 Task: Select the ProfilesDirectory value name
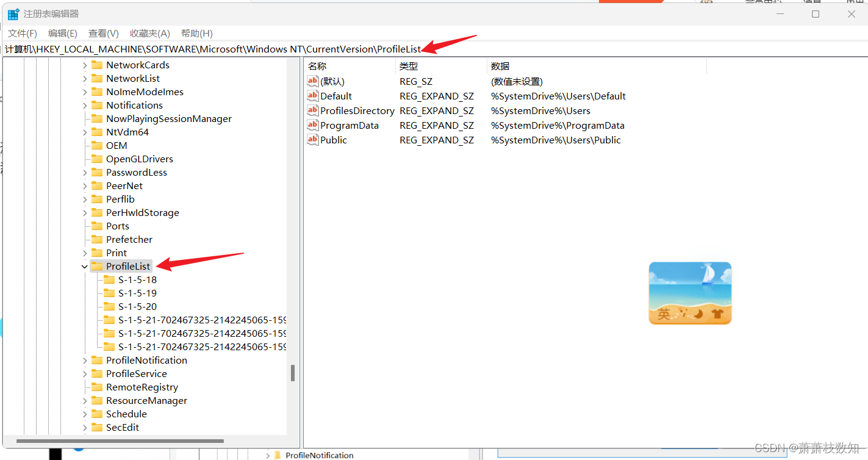click(x=357, y=111)
